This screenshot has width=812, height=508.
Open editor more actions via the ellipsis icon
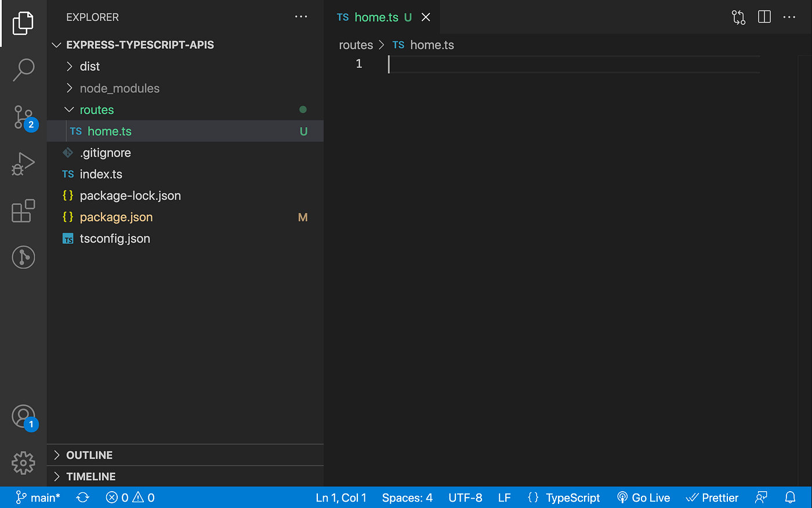click(x=789, y=17)
